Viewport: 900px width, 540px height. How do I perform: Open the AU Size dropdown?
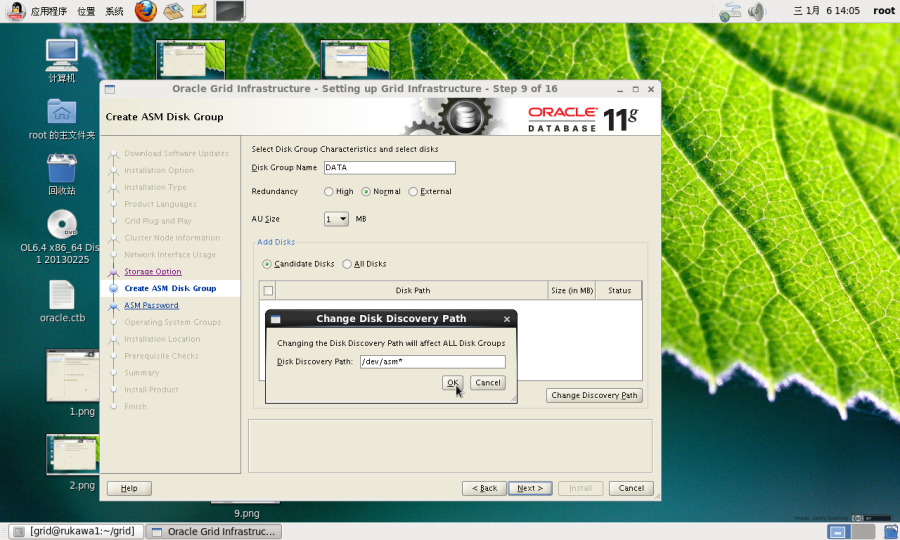coord(336,219)
